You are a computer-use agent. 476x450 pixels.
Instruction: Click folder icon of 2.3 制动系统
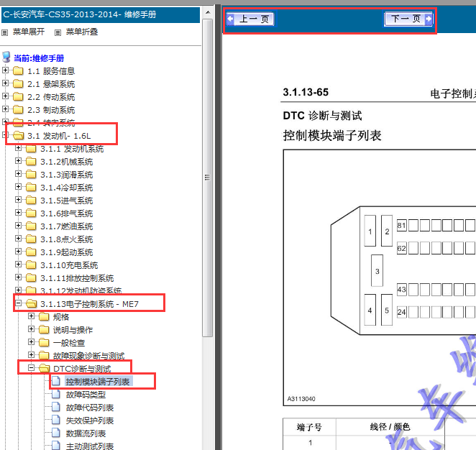click(18, 109)
